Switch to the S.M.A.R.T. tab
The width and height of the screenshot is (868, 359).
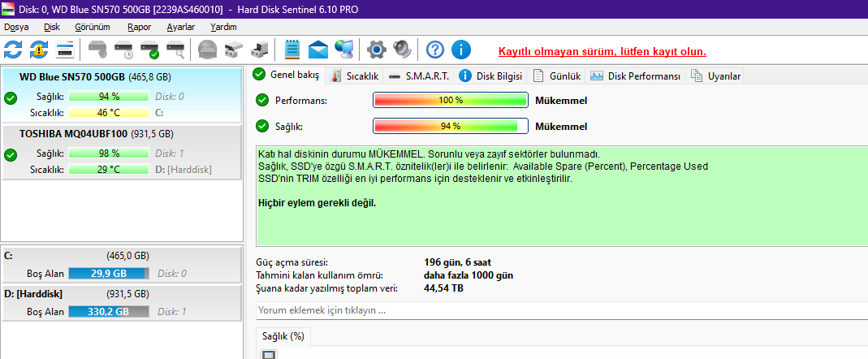click(419, 76)
